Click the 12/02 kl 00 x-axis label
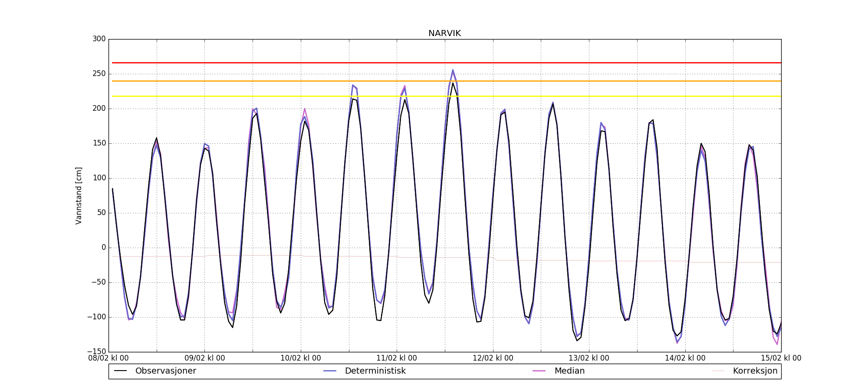The width and height of the screenshot is (868, 391). coord(493,358)
